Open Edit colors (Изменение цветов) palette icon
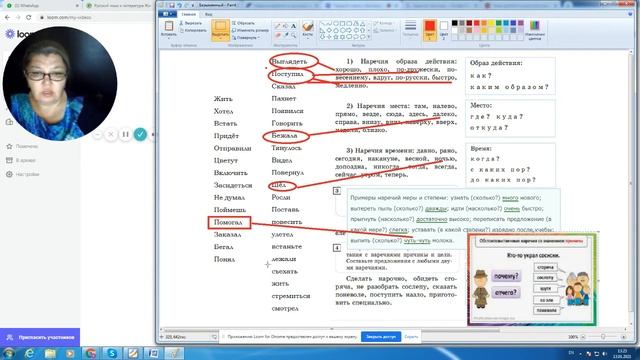 point(535,26)
